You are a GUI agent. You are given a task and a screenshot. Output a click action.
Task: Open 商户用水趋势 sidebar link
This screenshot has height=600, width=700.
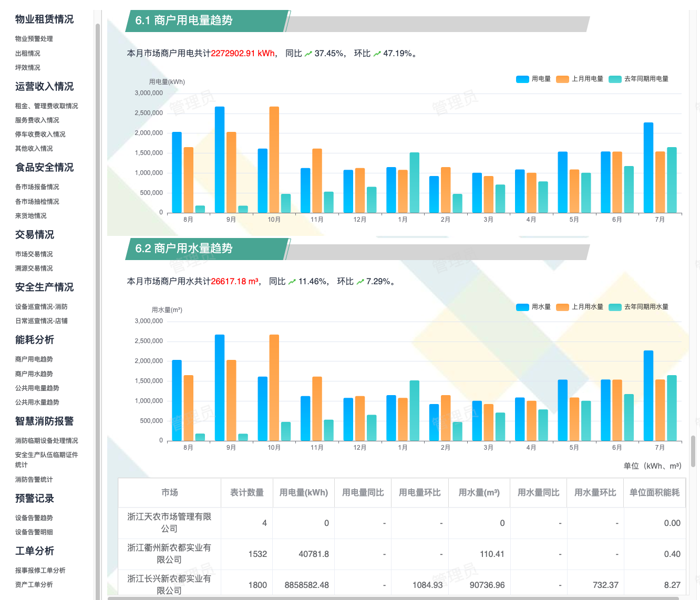tap(34, 374)
